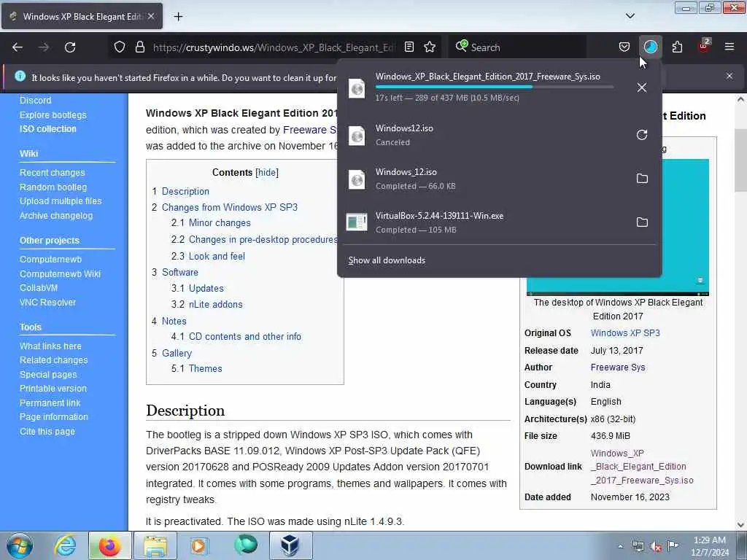Viewport: 747px width, 560px height.
Task: Open Action Center flag icon
Action: [x=673, y=545]
